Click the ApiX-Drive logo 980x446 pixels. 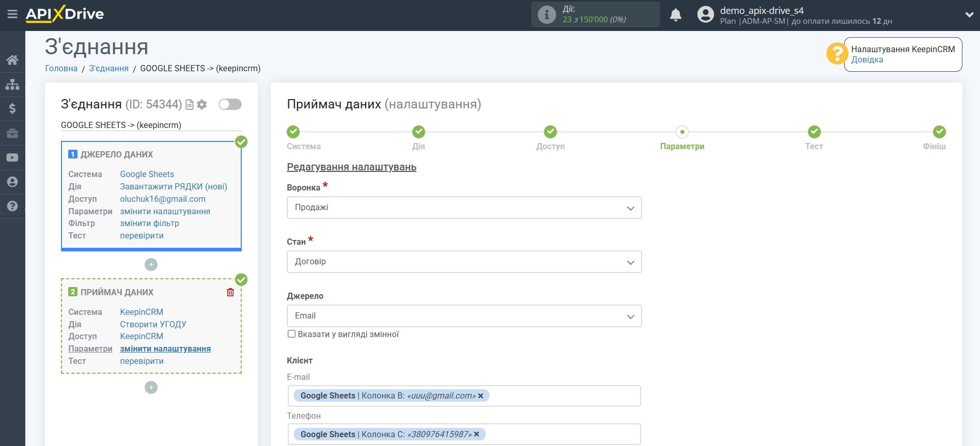[x=65, y=14]
